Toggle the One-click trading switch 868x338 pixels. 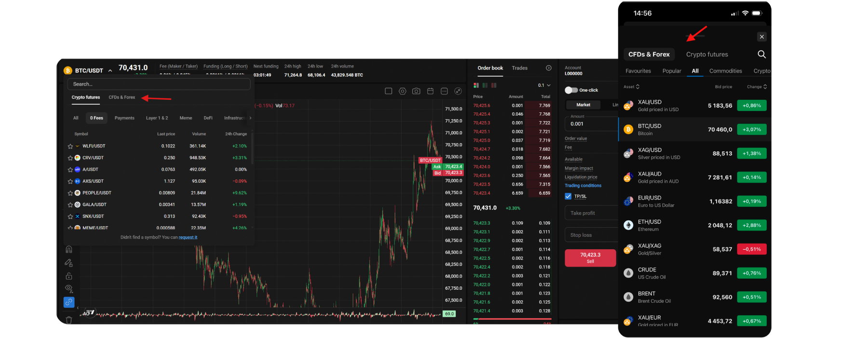point(571,90)
